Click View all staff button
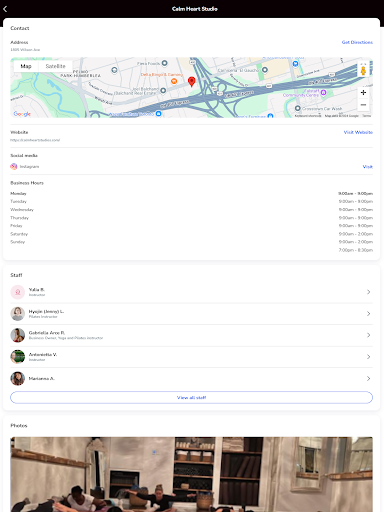The width and height of the screenshot is (384, 512). click(191, 397)
